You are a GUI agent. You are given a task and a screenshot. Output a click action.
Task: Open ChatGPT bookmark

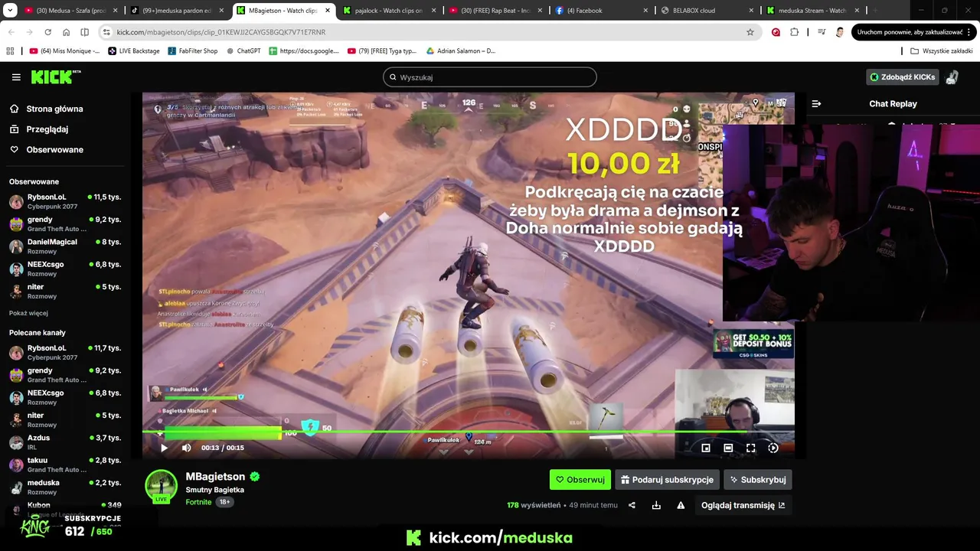[243, 51]
